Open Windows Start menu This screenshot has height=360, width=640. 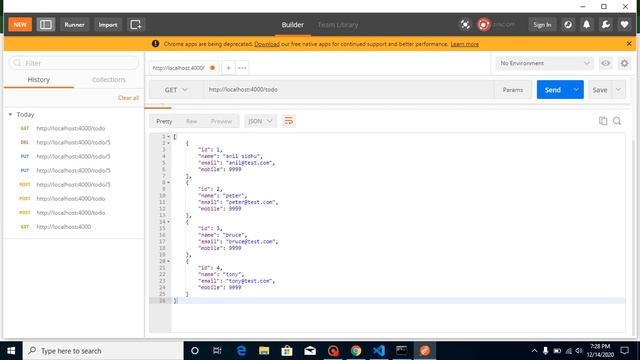coord(11,351)
